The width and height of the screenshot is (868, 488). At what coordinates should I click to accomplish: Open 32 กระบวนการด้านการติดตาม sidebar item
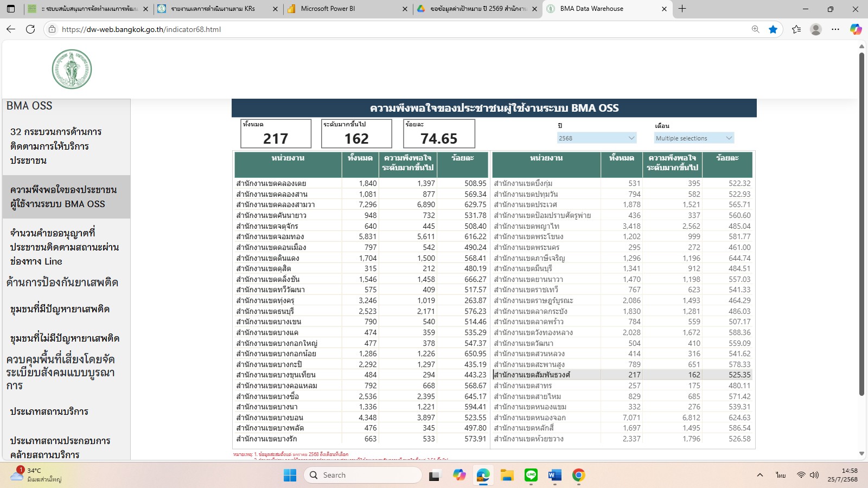(66, 146)
